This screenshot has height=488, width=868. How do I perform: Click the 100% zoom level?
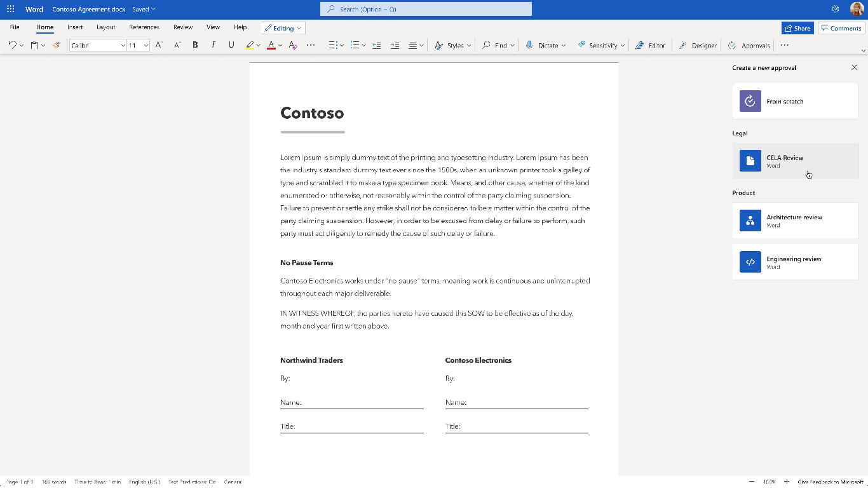[x=769, y=482]
